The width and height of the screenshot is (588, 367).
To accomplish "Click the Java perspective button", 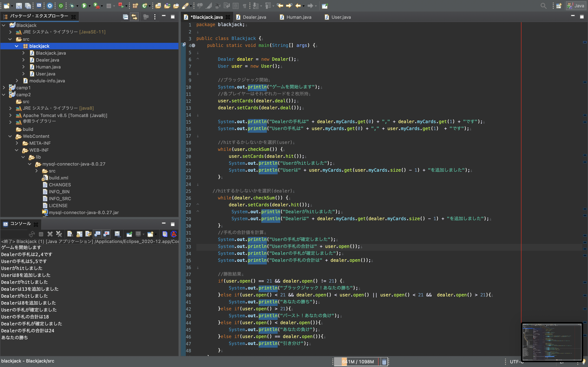I will (x=576, y=6).
